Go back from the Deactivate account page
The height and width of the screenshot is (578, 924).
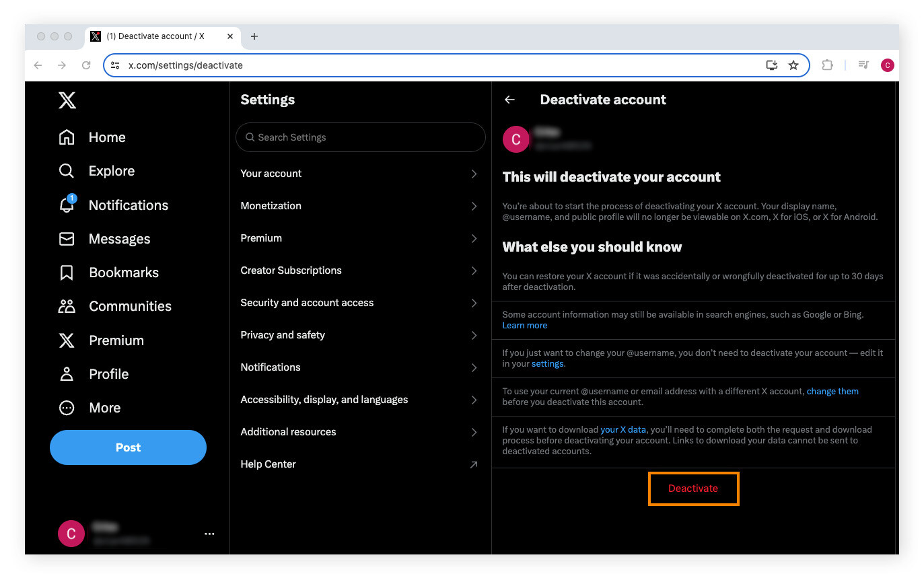click(509, 99)
